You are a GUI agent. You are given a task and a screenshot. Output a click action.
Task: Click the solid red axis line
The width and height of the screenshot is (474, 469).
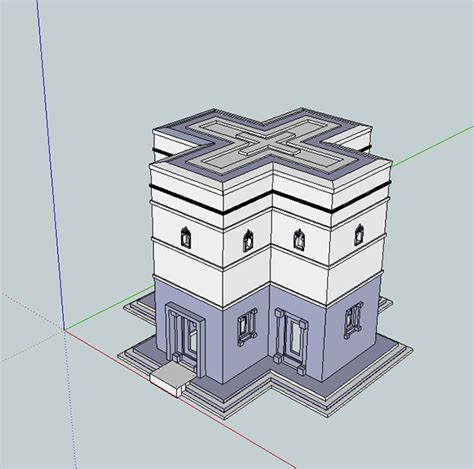pyautogui.click(x=180, y=399)
